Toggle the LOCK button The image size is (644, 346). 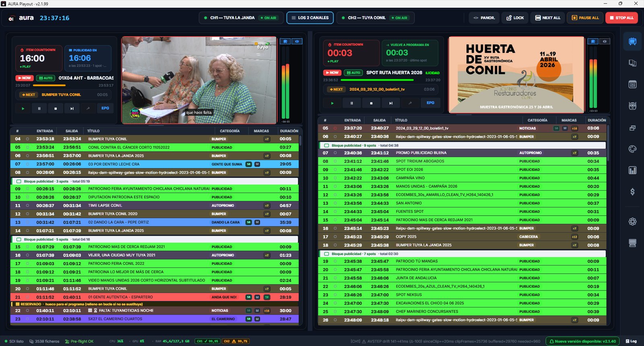click(x=515, y=18)
